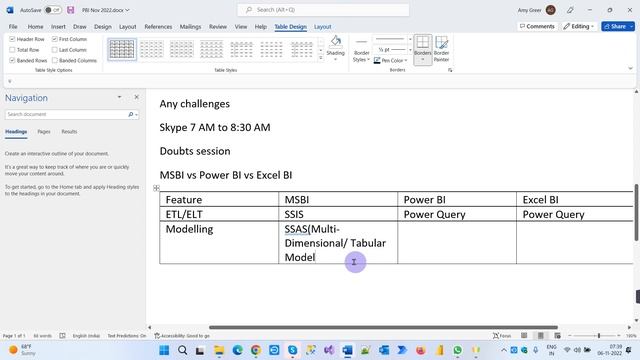The height and width of the screenshot is (360, 640).
Task: Enter Focus mode from status bar
Action: click(502, 336)
